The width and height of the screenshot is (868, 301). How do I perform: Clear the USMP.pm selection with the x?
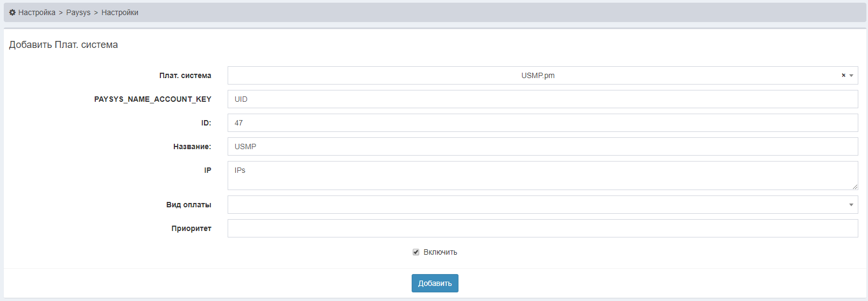[x=843, y=75]
